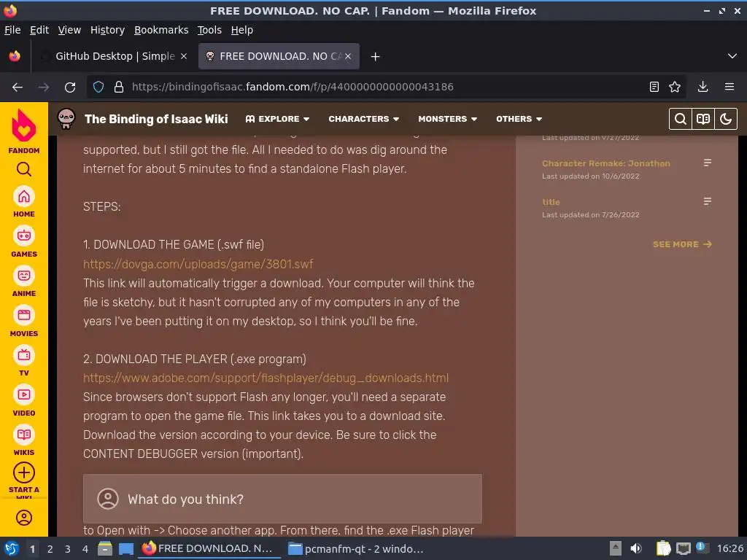Open the Help menu
The width and height of the screenshot is (747, 560).
click(242, 30)
